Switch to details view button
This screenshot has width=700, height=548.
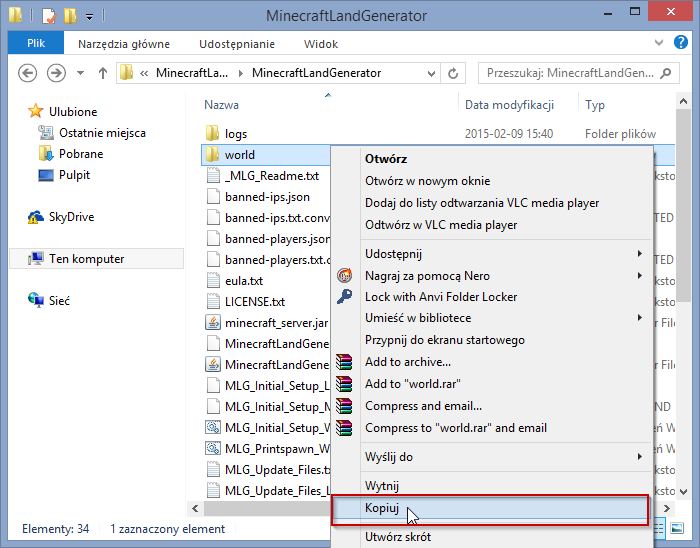coord(659,529)
